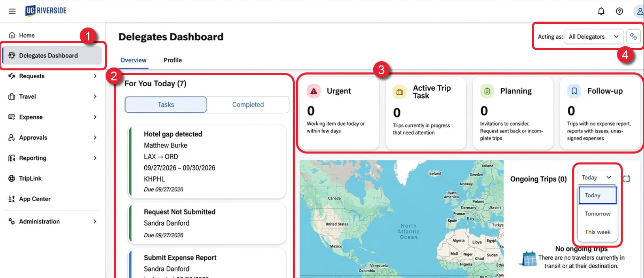Open the help question mark icon
Screen dimensions: 644x278
point(619,11)
